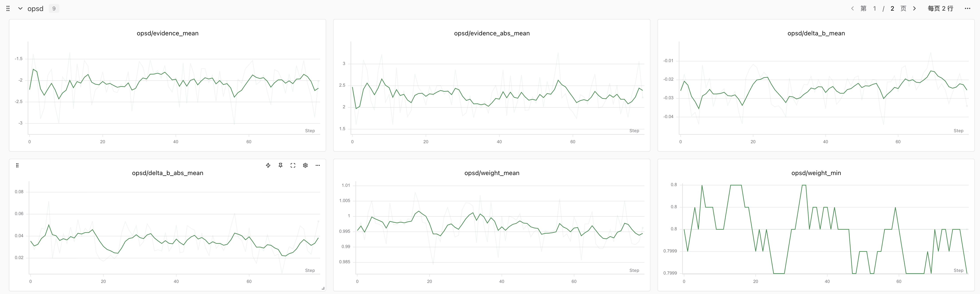Open the 每页 2 行 rows-per-page selector
Image resolution: width=980 pixels, height=294 pixels.
click(x=940, y=8)
